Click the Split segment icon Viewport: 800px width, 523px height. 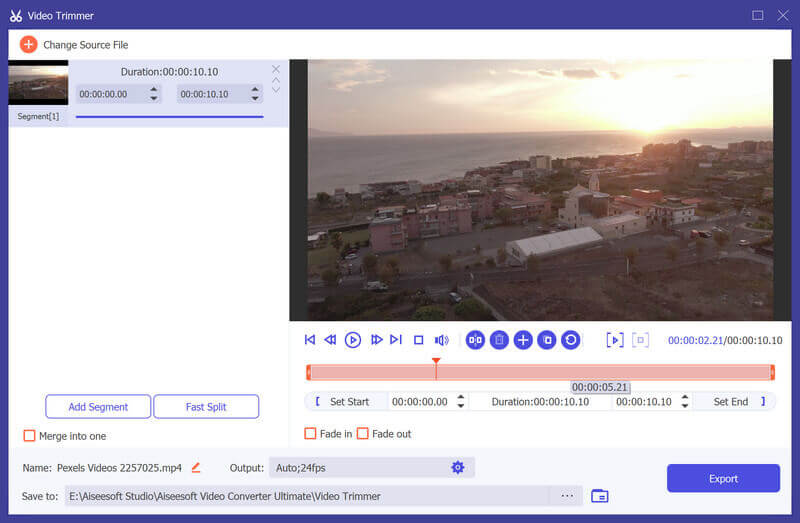coord(475,340)
